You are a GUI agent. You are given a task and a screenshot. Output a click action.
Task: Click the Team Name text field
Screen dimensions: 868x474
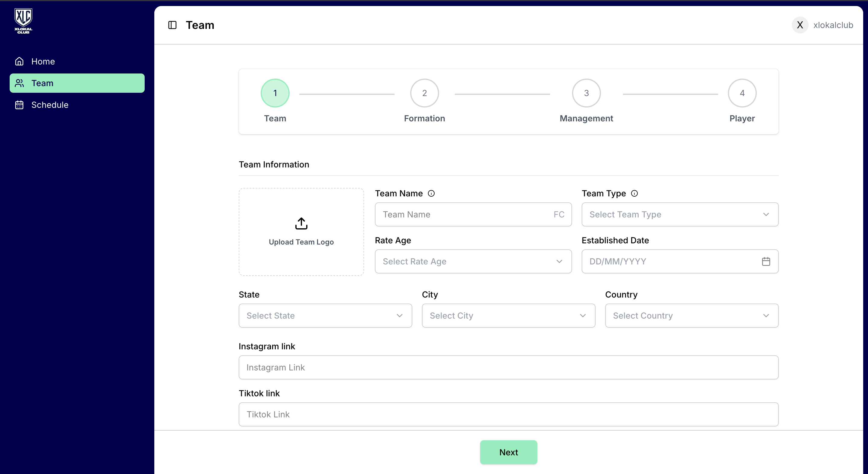pyautogui.click(x=465, y=214)
